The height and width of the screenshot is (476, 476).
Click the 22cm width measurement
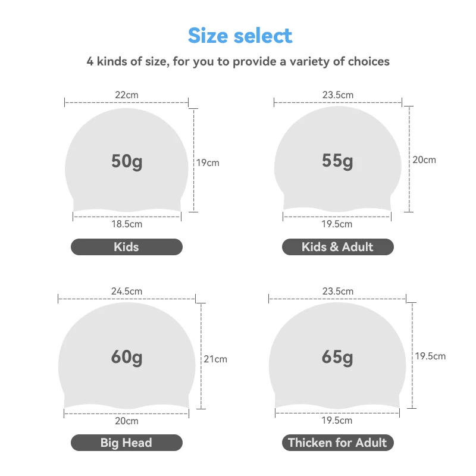[127, 95]
